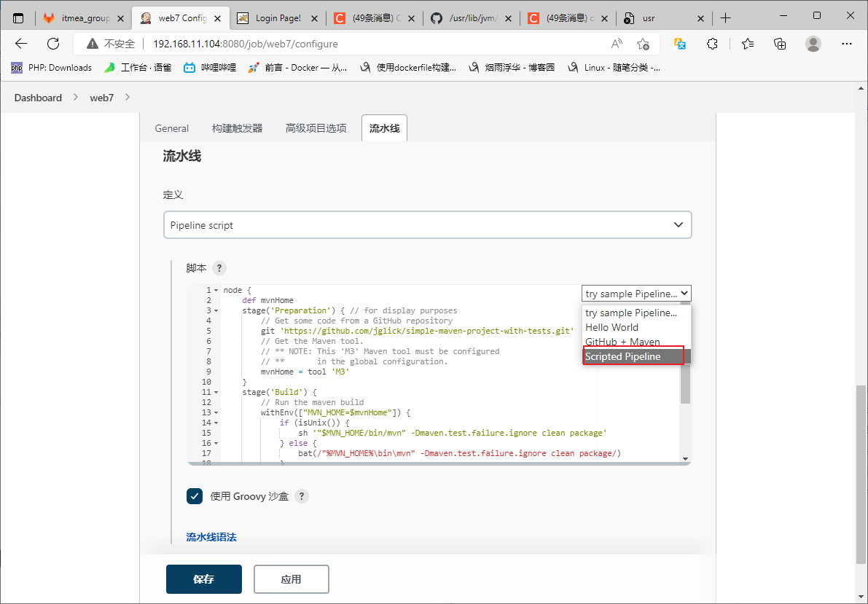
Task: Open 工作台 · 语雀 bookmark
Action: click(x=138, y=68)
